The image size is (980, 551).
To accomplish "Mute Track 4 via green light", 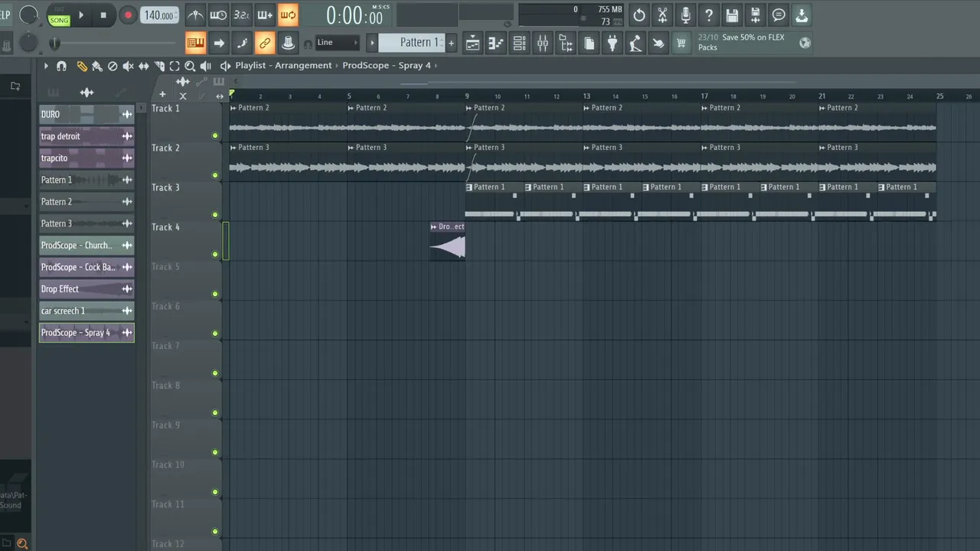I will click(215, 254).
